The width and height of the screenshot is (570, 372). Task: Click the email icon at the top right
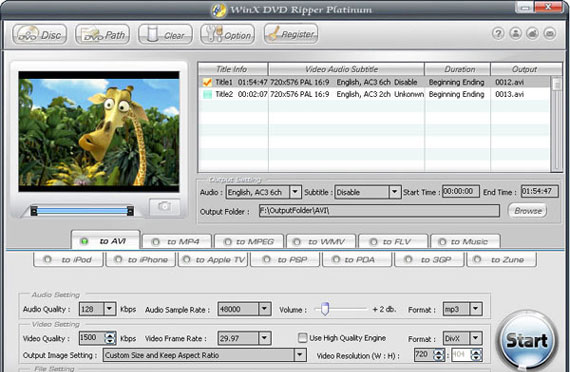pos(550,33)
